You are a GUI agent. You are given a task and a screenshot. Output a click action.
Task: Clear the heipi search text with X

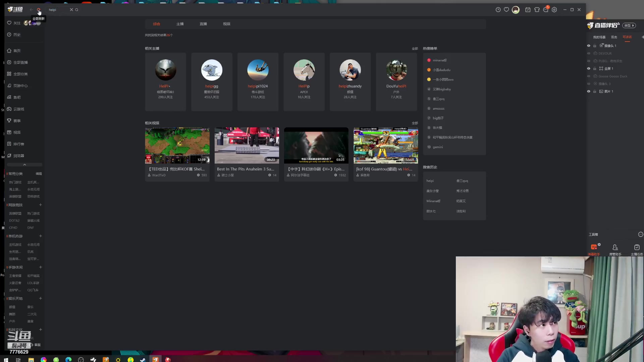[71, 10]
